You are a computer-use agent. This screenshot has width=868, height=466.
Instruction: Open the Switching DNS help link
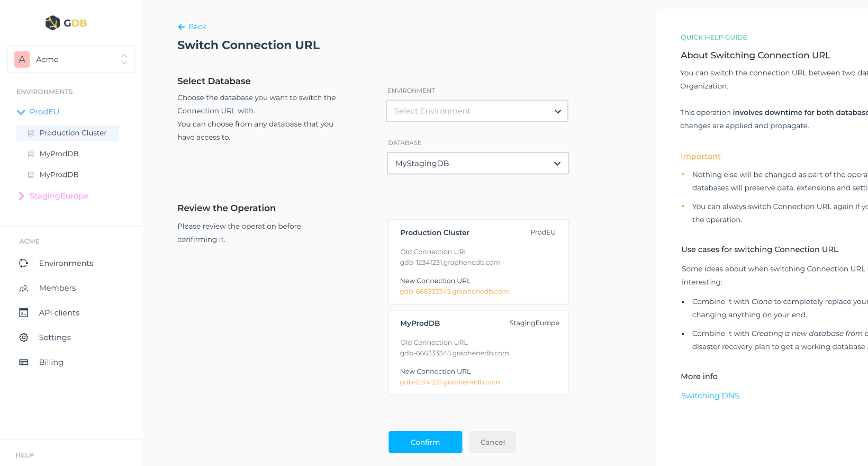point(710,396)
